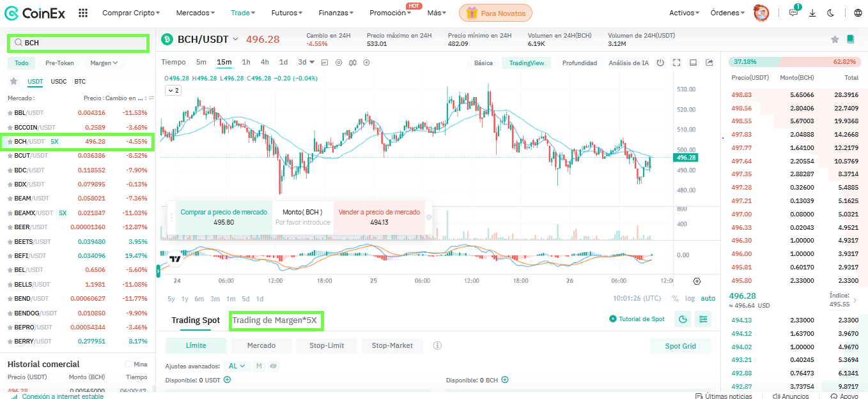Select the Trading Spot tab
868x399 pixels.
[196, 320]
